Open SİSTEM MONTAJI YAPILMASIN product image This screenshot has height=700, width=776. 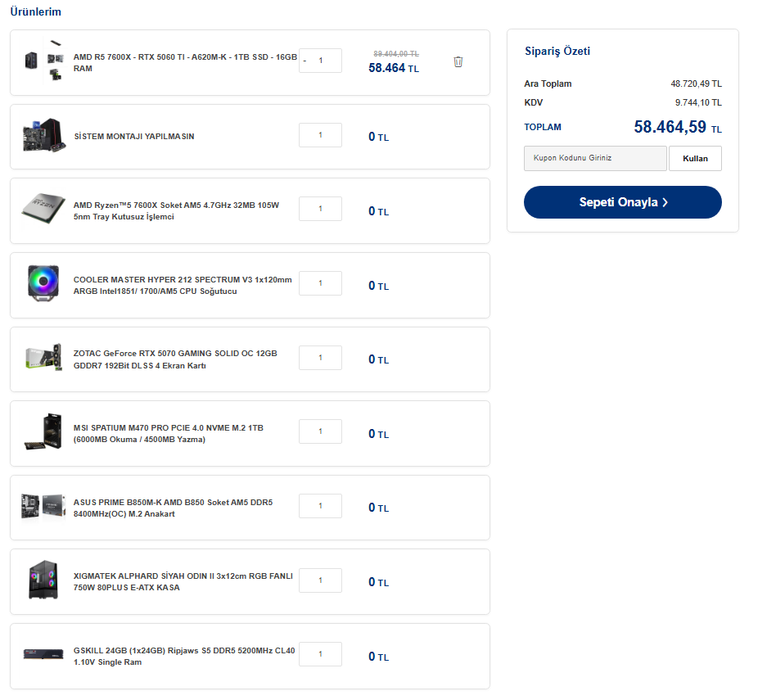click(x=44, y=134)
